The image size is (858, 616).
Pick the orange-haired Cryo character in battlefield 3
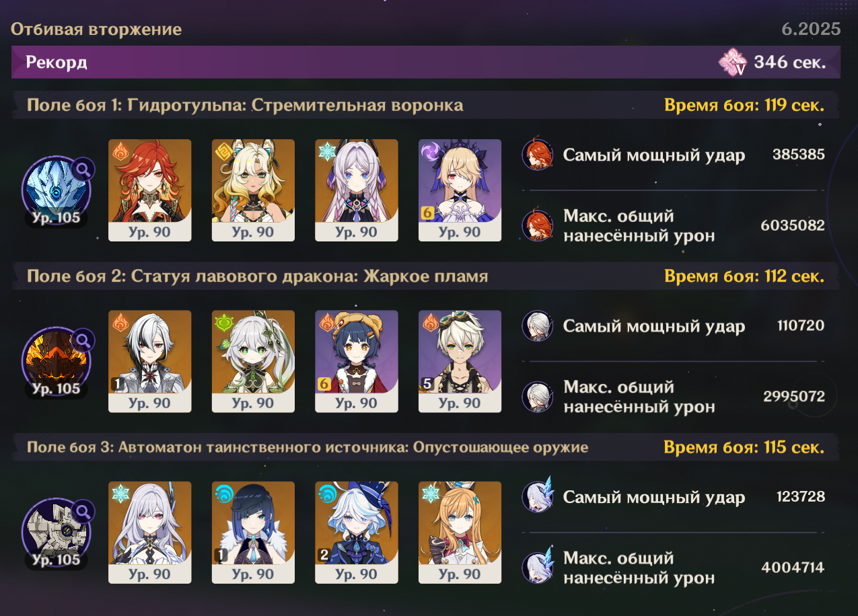[x=460, y=532]
